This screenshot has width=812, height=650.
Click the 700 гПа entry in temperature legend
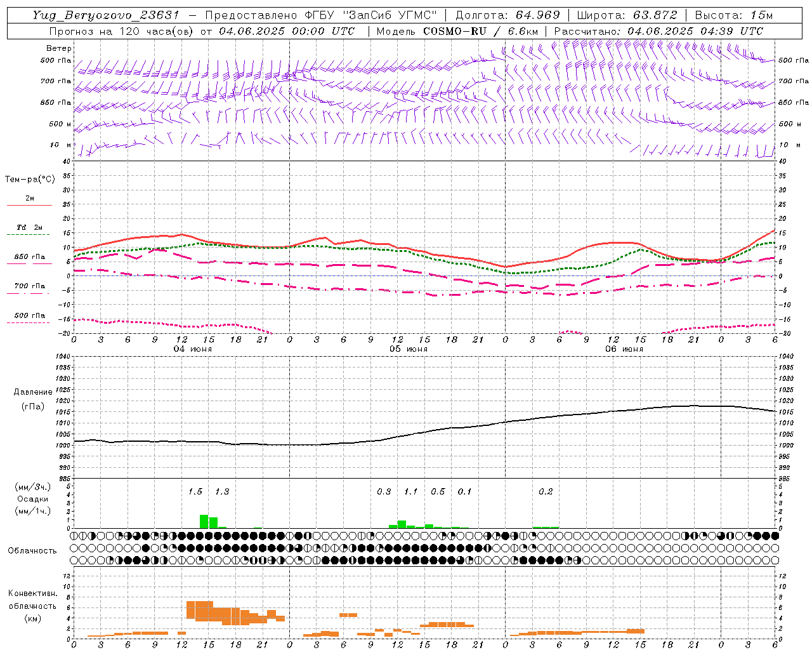pyautogui.click(x=30, y=286)
